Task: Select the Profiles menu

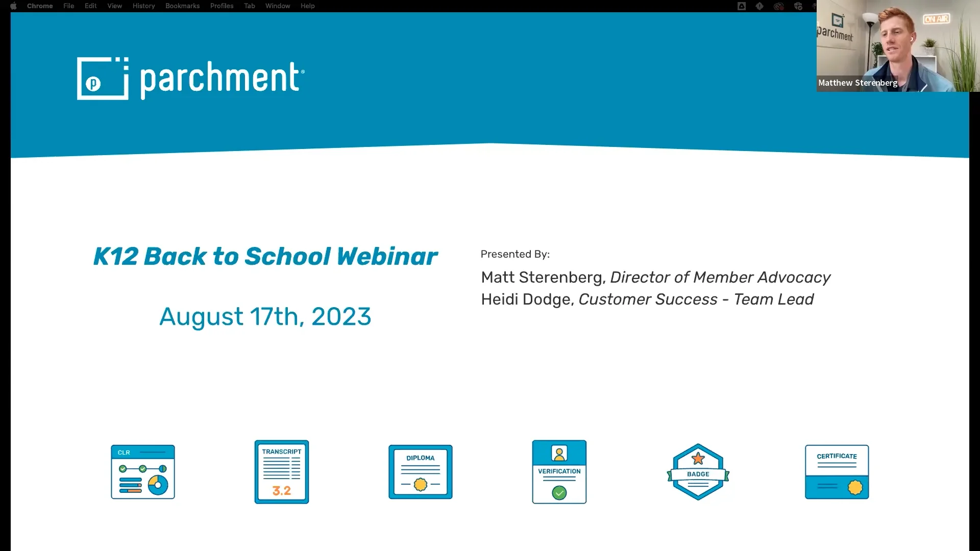Action: pos(222,6)
